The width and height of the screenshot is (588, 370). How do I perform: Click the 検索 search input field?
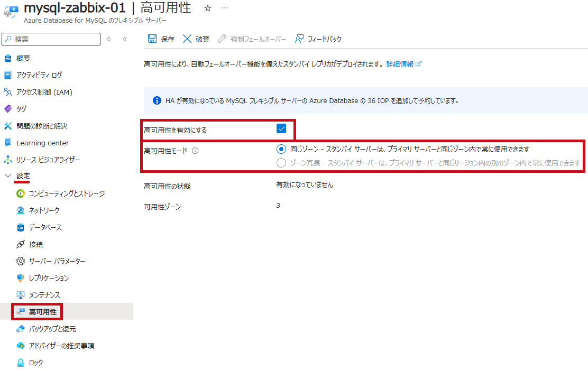tap(51, 39)
